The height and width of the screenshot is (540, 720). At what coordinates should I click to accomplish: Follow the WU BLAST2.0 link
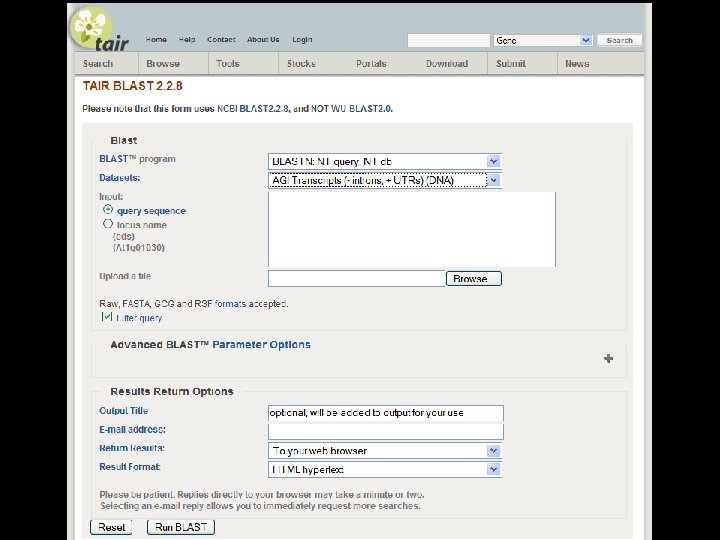(x=361, y=108)
